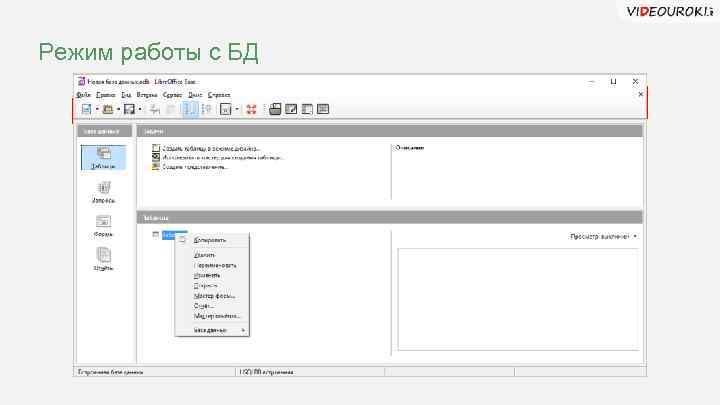The height and width of the screenshot is (405, 720).
Task: Choose Переименовать in the context menu
Action: tap(215, 265)
